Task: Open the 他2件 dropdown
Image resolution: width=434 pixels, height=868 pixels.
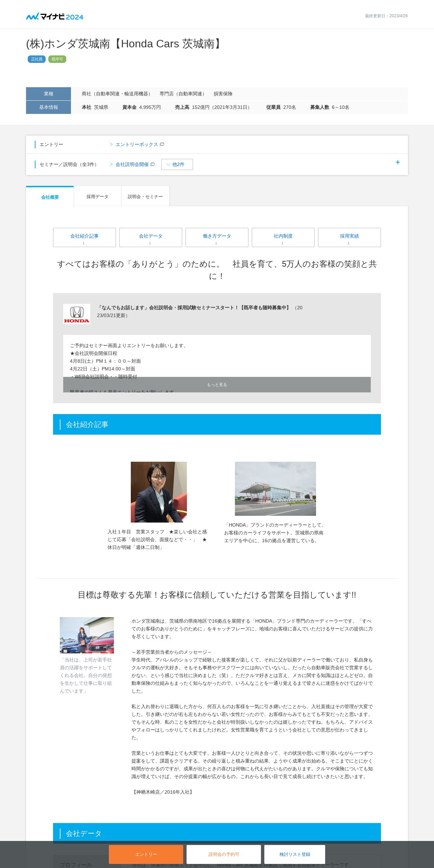Action: (x=177, y=164)
